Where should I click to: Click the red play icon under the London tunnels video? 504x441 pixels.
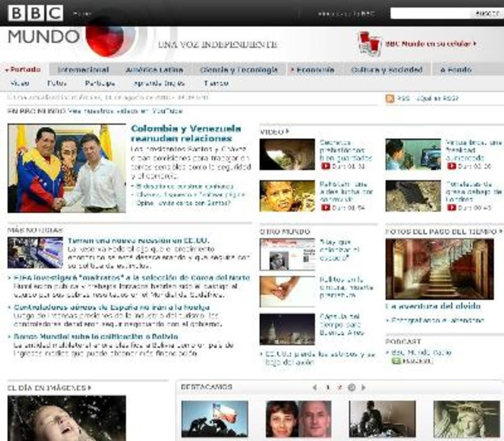(x=451, y=207)
